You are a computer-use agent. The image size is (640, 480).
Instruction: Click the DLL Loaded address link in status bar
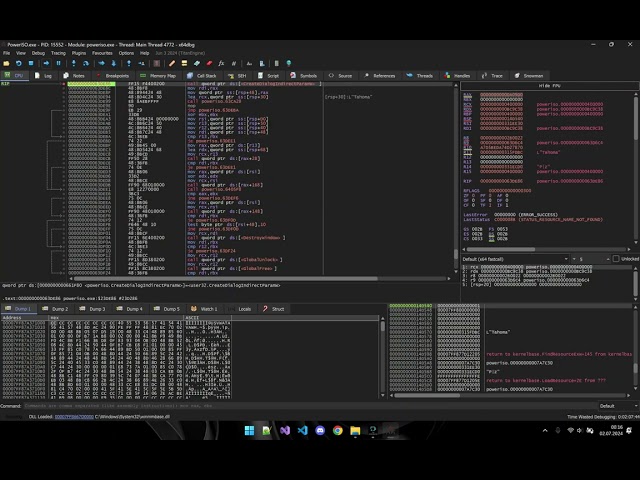click(x=74, y=417)
